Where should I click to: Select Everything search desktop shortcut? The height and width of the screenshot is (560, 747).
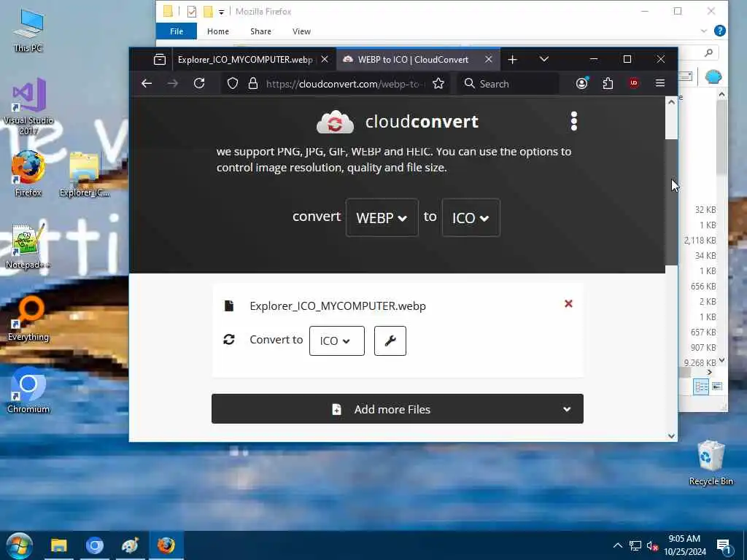tap(28, 319)
